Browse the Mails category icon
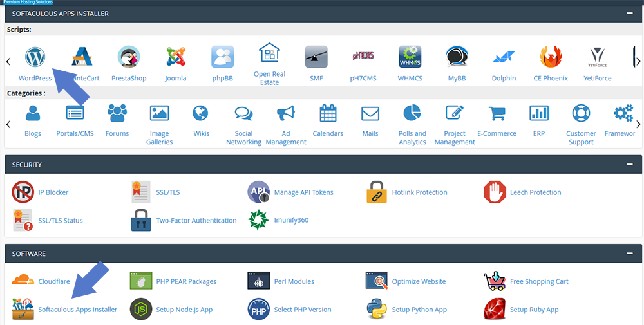Image resolution: width=644 pixels, height=325 pixels. click(x=370, y=113)
